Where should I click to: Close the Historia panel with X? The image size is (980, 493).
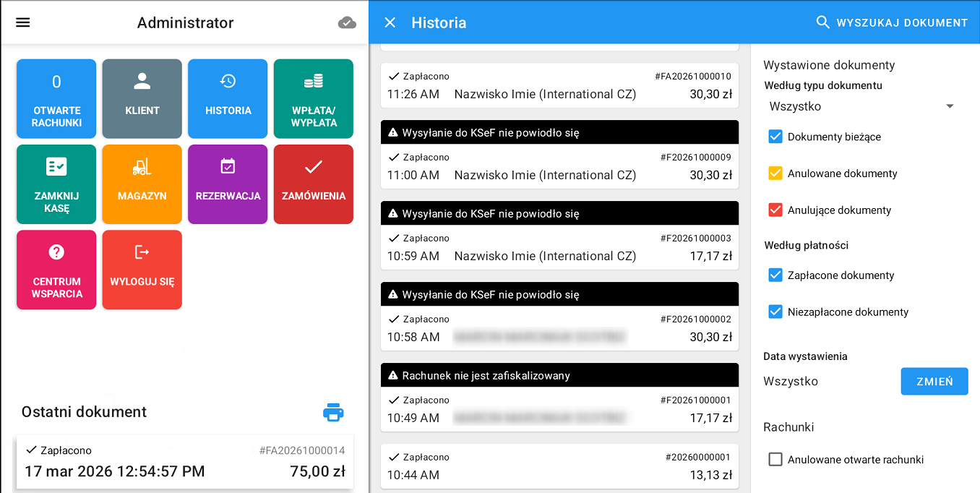coord(390,22)
